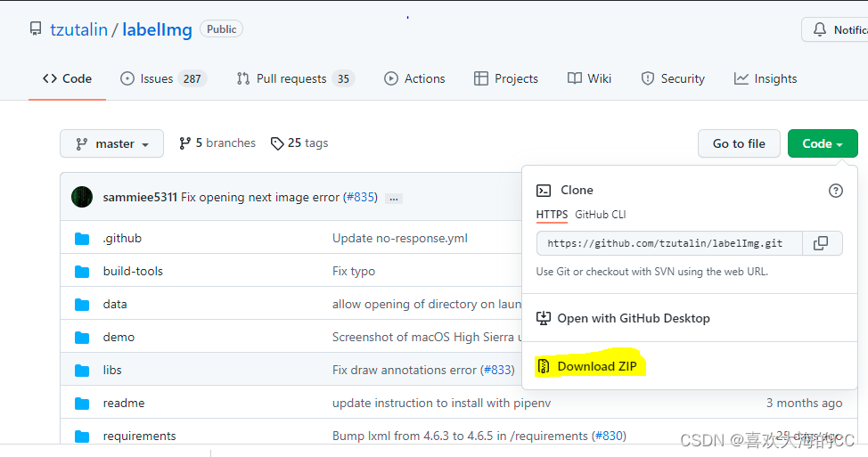Open the #835 pull request link
868x457 pixels.
point(362,198)
